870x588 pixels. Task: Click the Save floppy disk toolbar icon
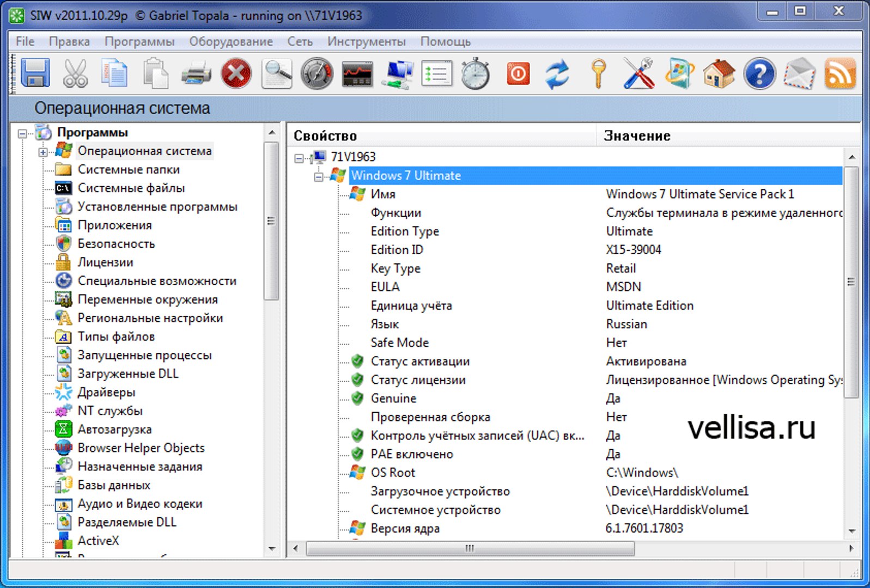pyautogui.click(x=35, y=73)
